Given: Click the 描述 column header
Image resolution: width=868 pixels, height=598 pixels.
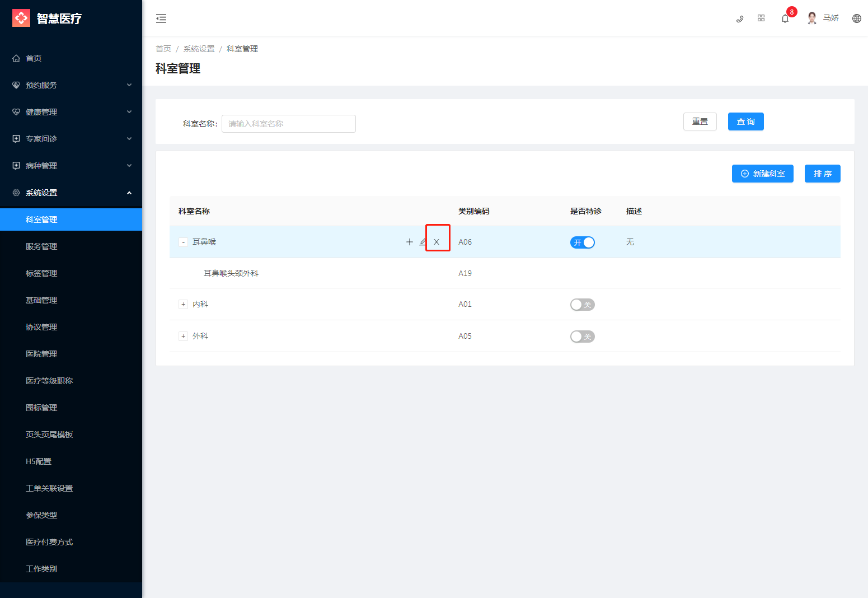Looking at the screenshot, I should tap(634, 211).
